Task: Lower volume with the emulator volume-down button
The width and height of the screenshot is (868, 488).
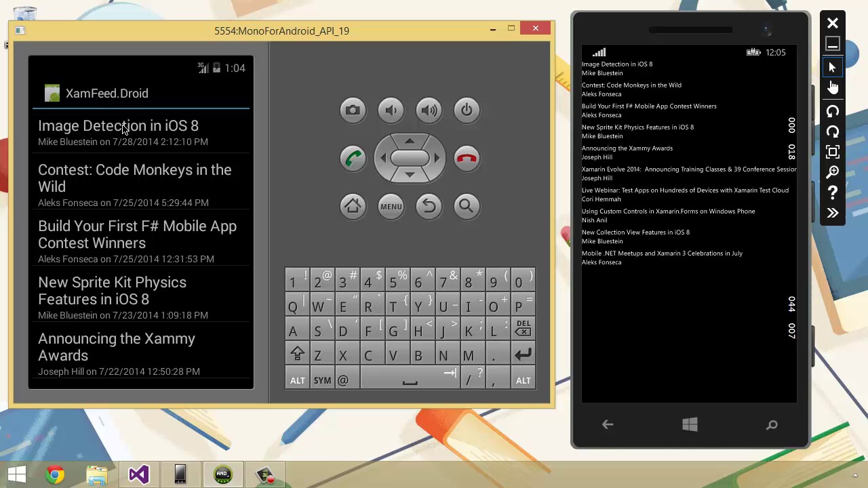Action: coord(391,110)
